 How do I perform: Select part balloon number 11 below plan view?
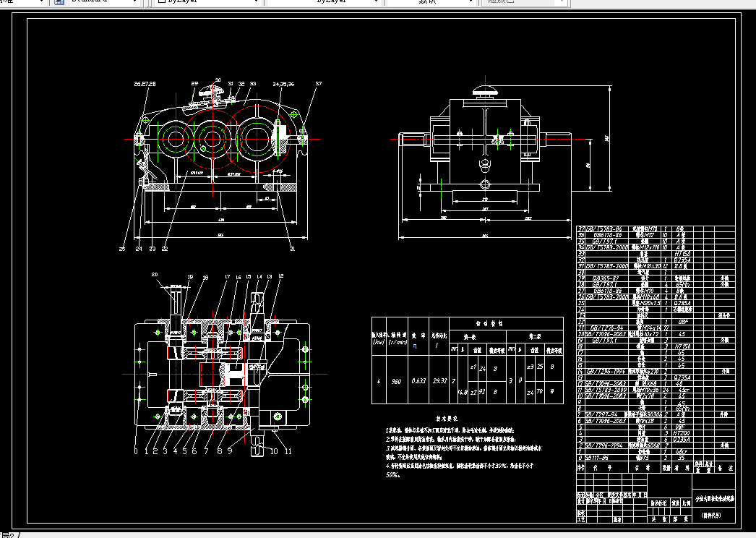click(288, 451)
